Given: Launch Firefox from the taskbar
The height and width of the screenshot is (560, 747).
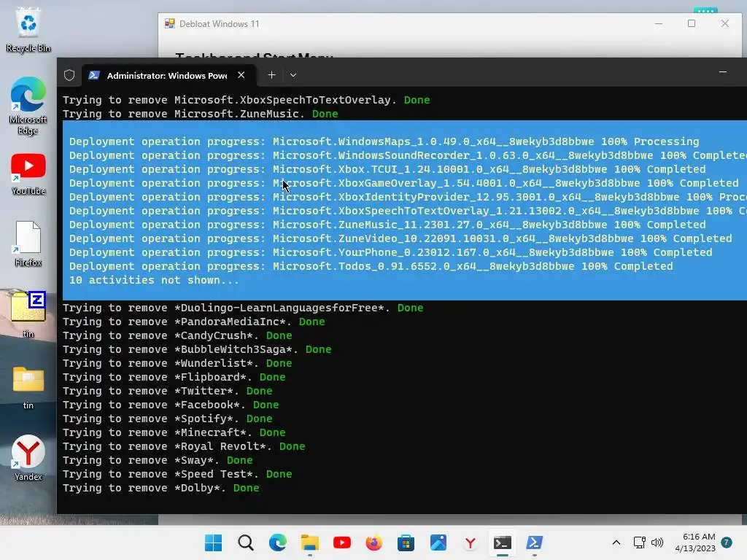Looking at the screenshot, I should pos(374,542).
